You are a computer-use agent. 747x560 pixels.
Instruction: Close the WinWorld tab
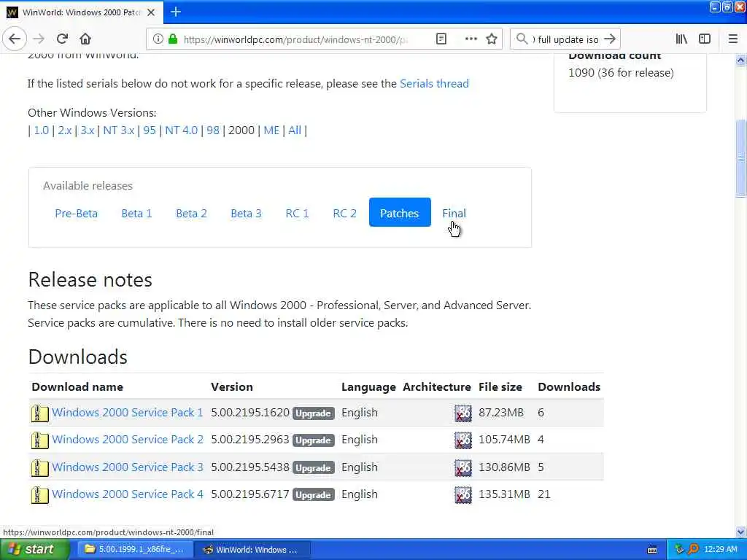tap(151, 12)
